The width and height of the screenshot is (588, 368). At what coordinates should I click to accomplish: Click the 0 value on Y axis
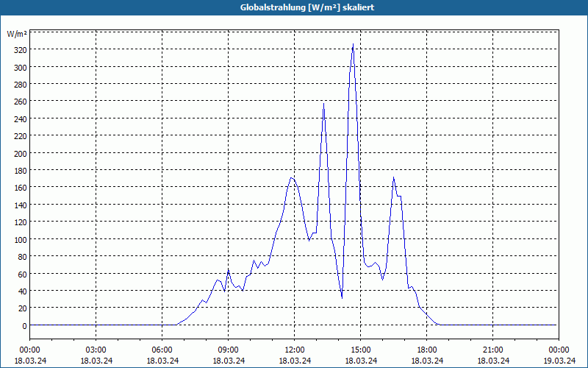[x=24, y=325]
